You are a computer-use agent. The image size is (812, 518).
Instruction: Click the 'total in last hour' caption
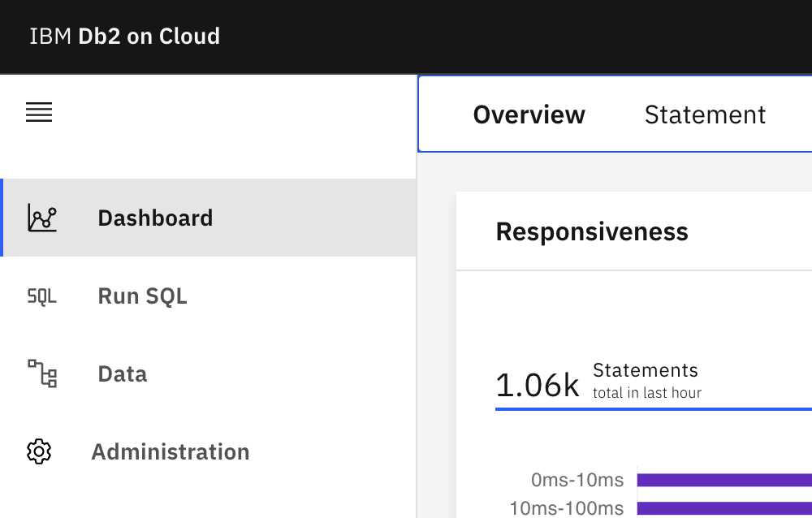647,393
